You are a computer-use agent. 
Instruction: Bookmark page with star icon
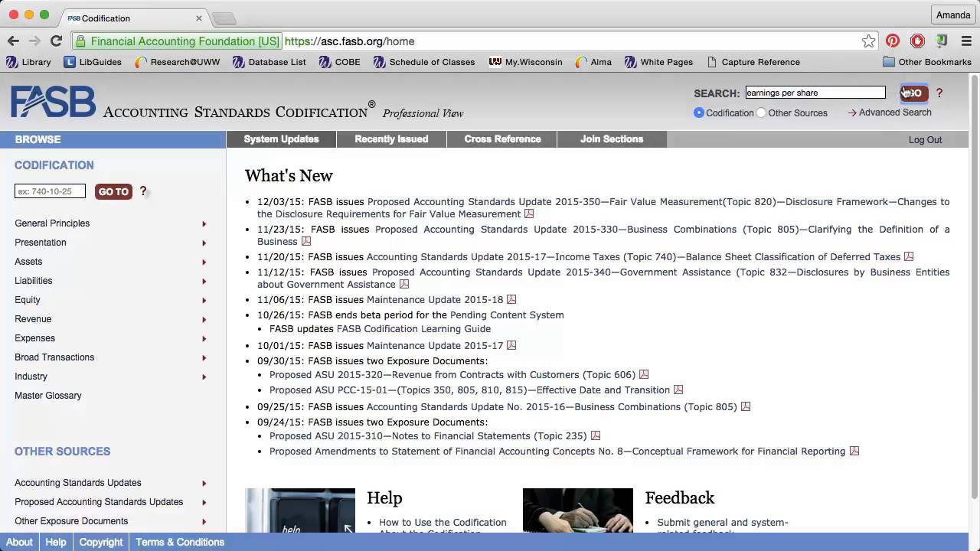(x=868, y=41)
